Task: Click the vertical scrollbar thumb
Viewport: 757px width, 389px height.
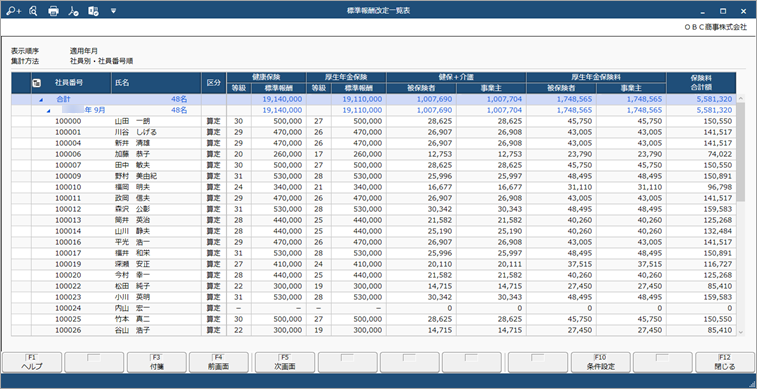Action: [741, 152]
